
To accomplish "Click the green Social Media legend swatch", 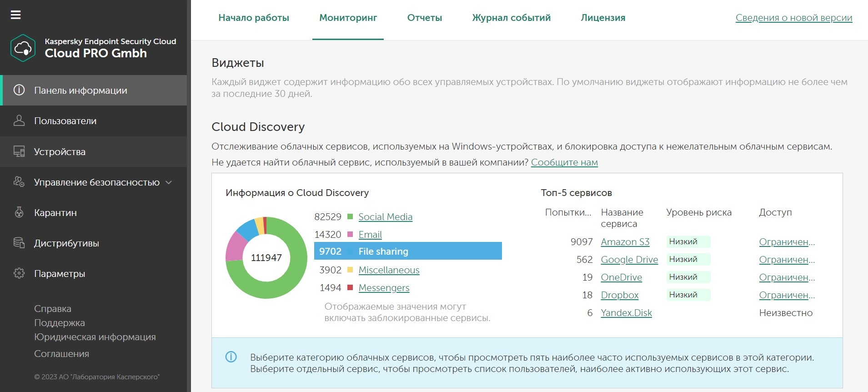I will tap(350, 216).
